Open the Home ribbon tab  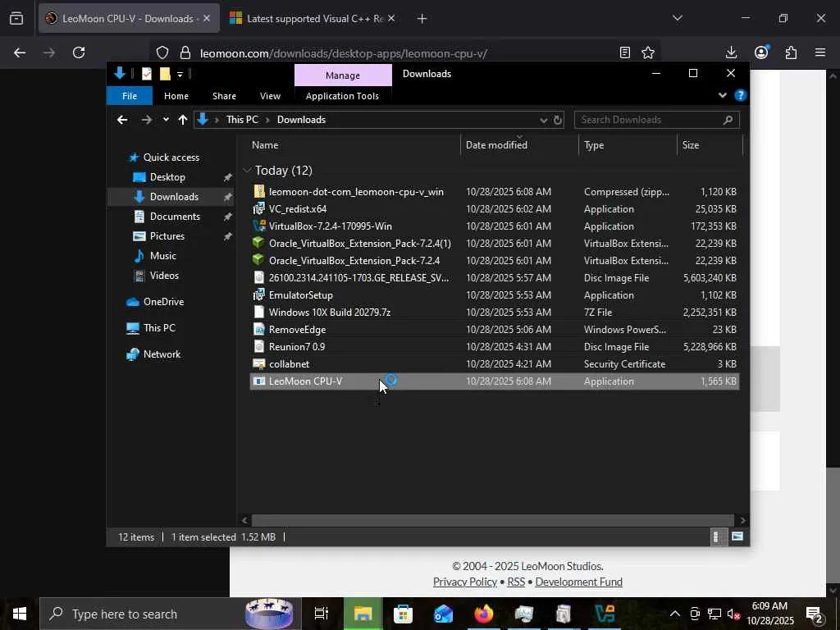[x=176, y=96]
